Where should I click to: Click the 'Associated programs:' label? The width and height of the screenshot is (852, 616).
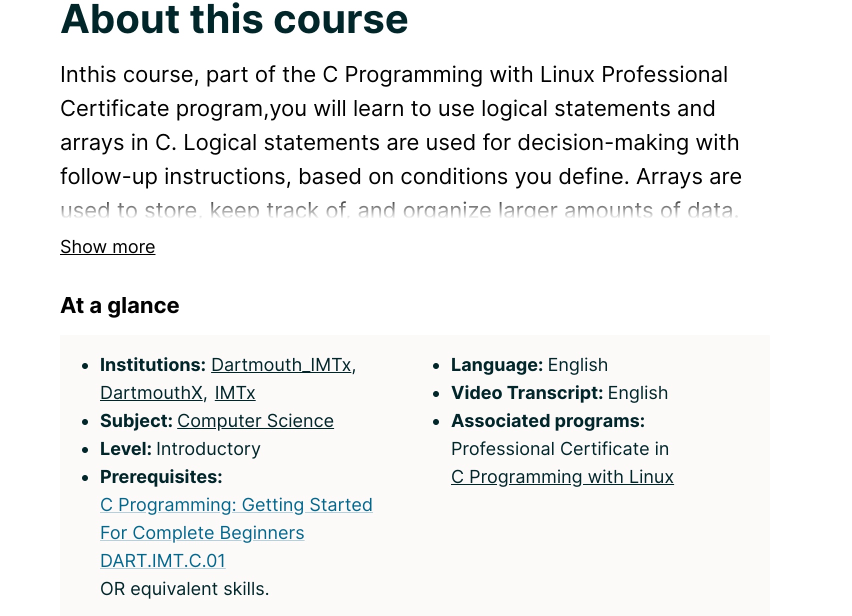click(x=548, y=421)
